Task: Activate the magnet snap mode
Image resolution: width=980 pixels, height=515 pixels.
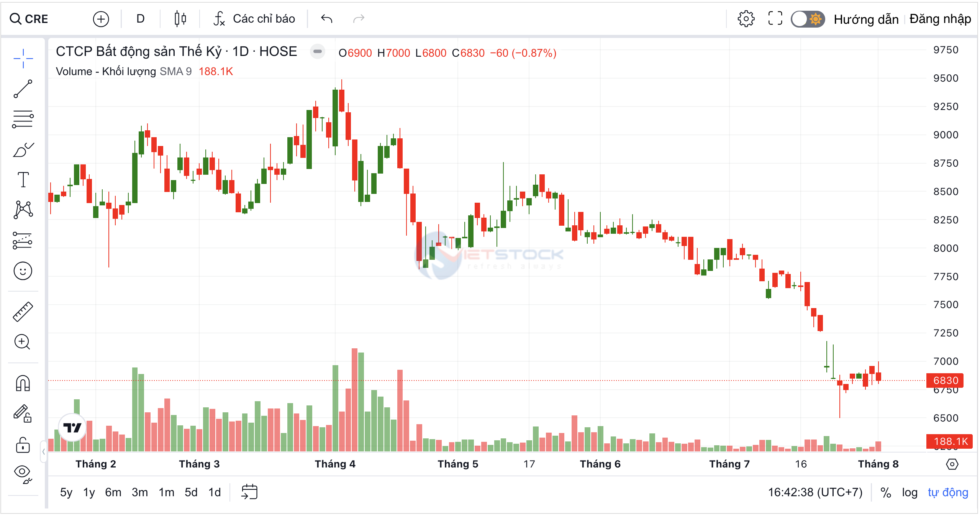Action: [23, 383]
